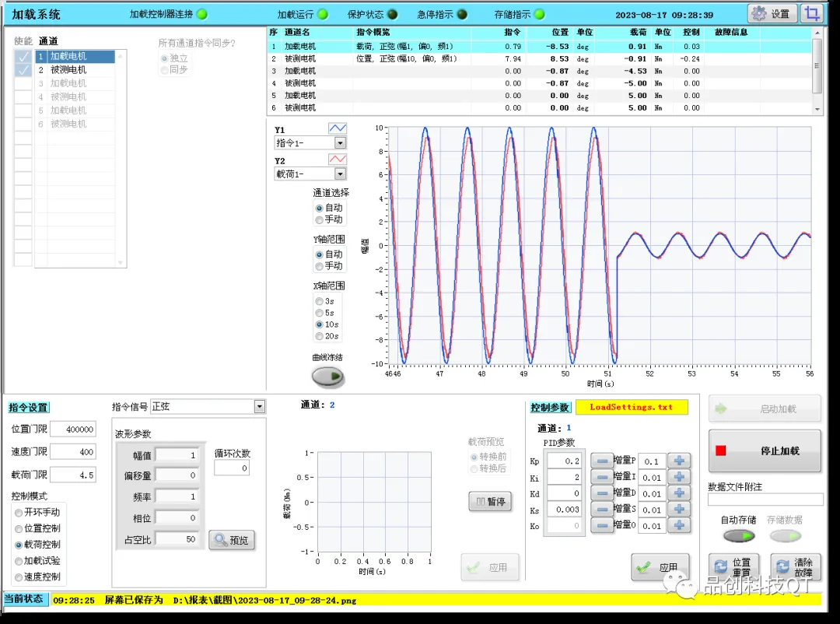Screen dimensions: 840x624
Task: Click the green checkmark 应用 button under PID parameters
Action: 660,567
